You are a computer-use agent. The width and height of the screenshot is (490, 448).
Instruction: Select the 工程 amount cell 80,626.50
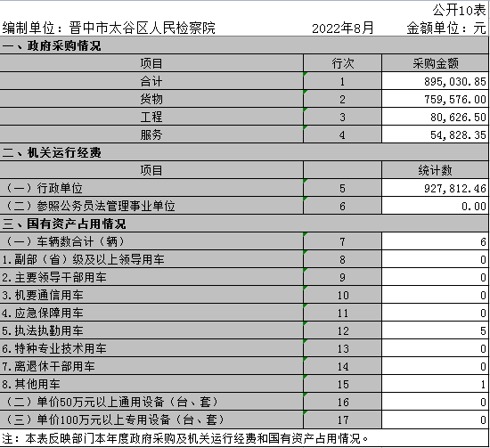[435, 117]
